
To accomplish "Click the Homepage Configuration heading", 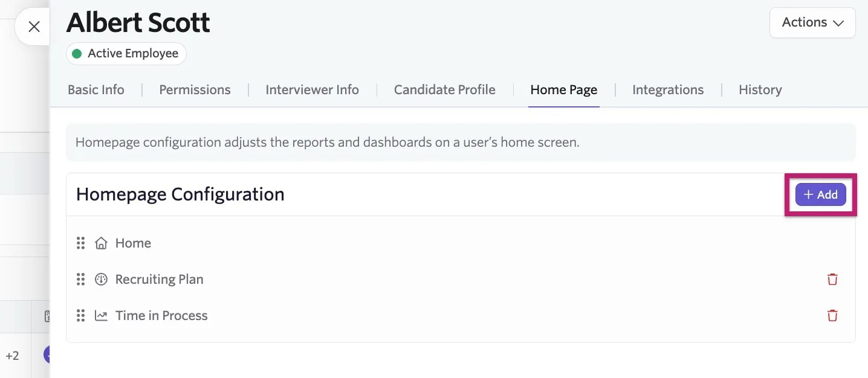I will tap(180, 194).
